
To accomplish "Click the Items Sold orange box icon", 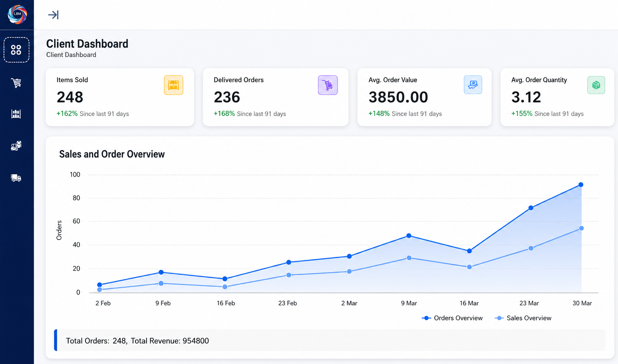I will click(174, 85).
